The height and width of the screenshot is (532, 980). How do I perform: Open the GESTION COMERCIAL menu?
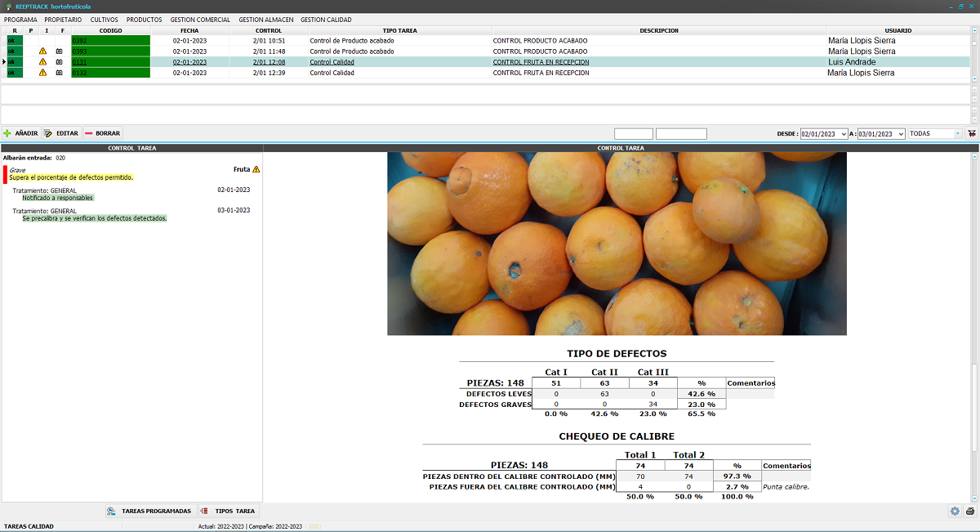[x=200, y=19]
